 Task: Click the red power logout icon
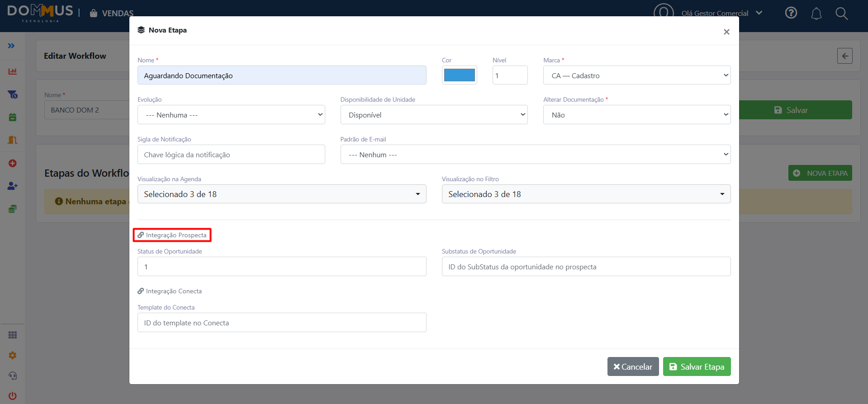point(13,396)
